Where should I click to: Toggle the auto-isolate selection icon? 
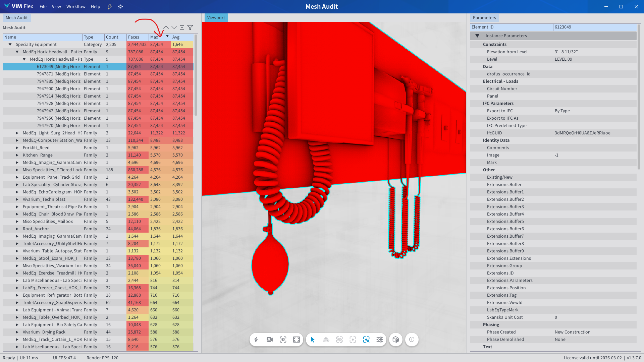(366, 340)
